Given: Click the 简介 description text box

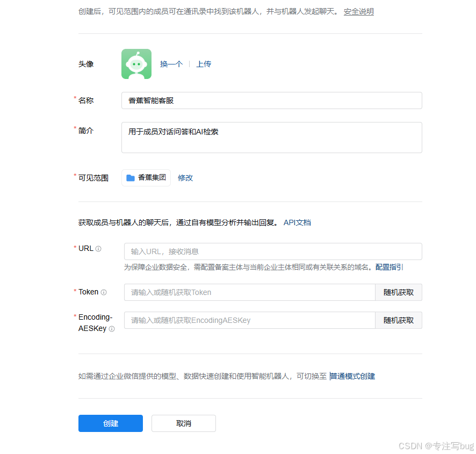Looking at the screenshot, I should [x=271, y=137].
